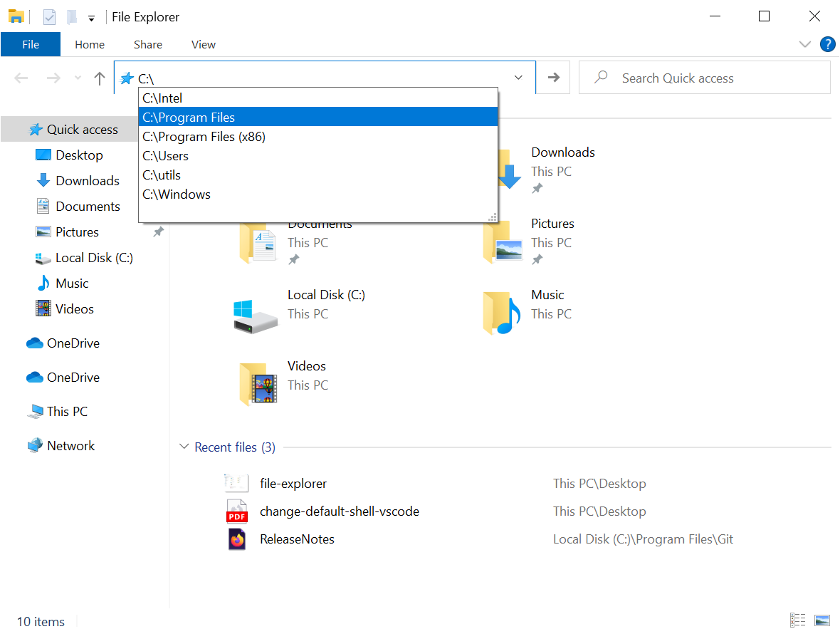Navigate up one level using the up arrow

point(99,78)
